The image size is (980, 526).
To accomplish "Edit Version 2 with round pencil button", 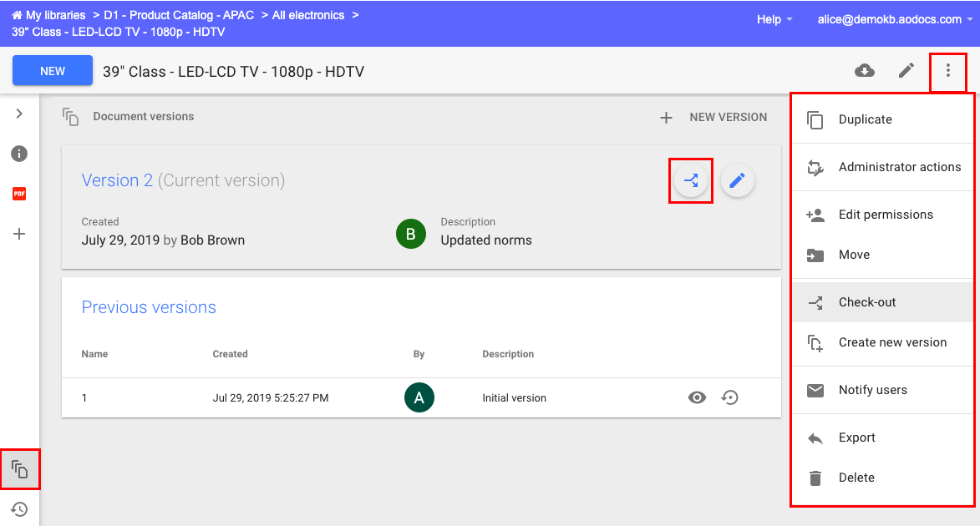I will click(x=737, y=180).
